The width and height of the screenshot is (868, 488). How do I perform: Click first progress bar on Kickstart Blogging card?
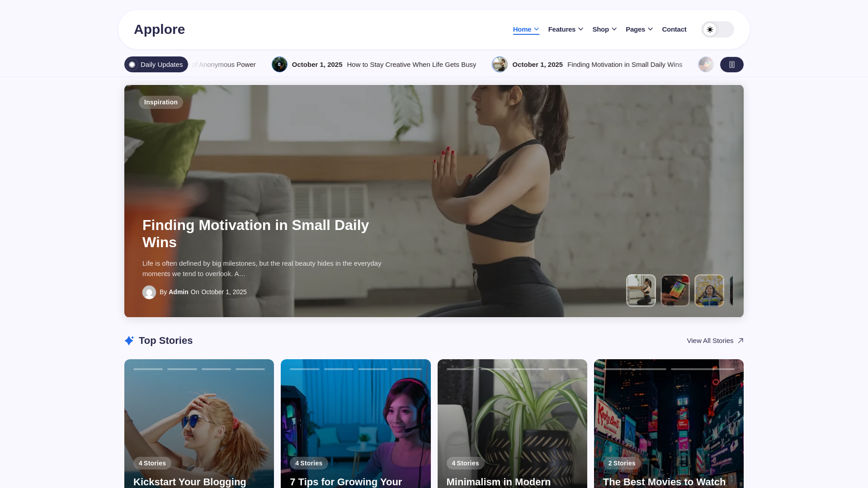click(x=148, y=369)
